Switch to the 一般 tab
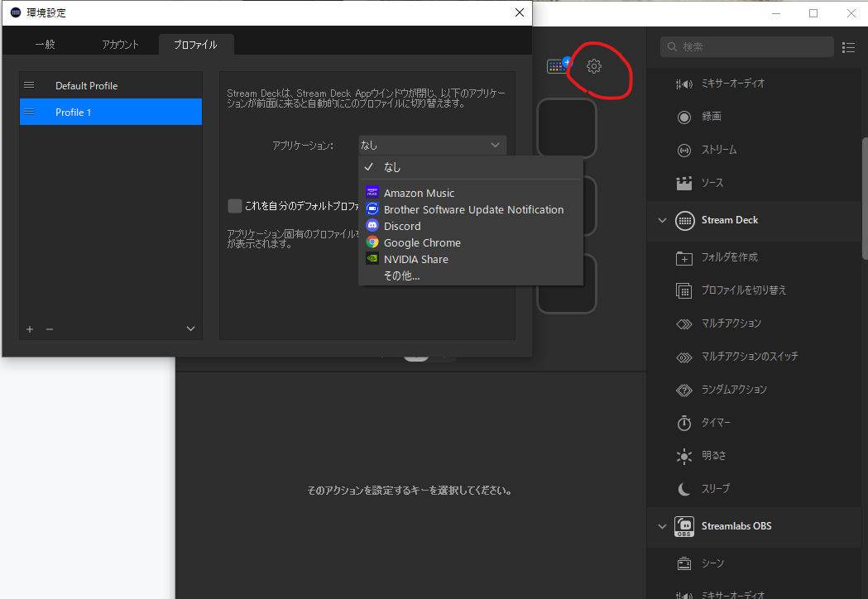The width and height of the screenshot is (868, 599). pos(46,45)
